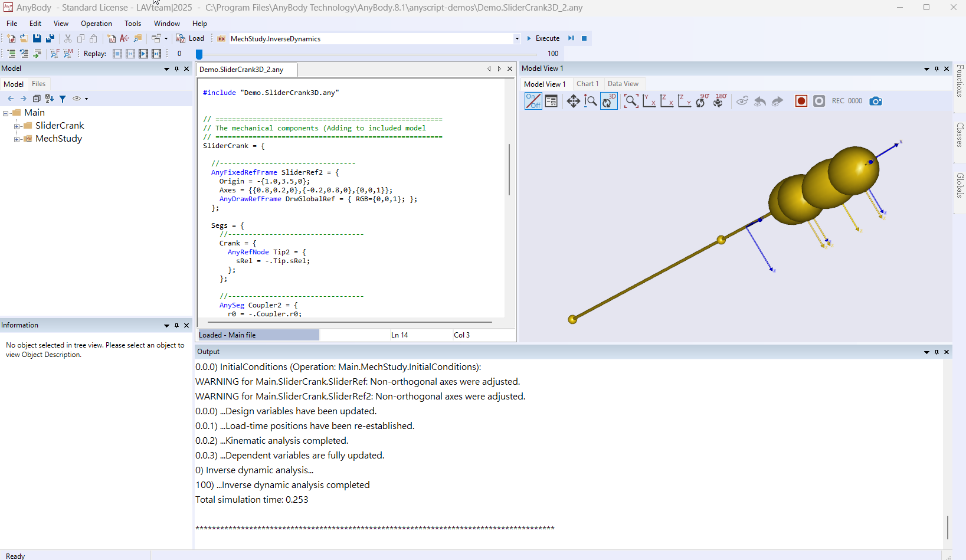Switch to the Chart 1 tab
Viewport: 966px width, 560px height.
point(587,84)
